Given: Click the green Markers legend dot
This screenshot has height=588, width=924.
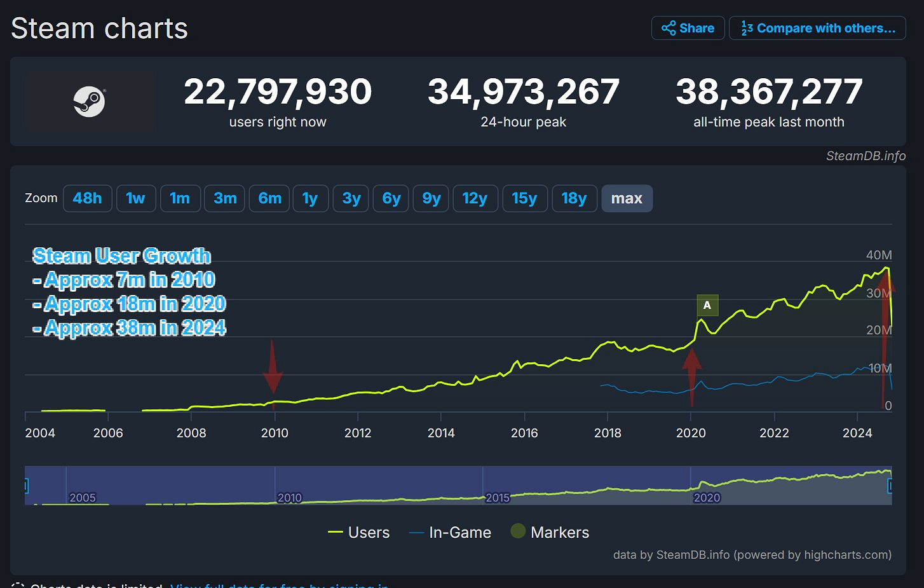Looking at the screenshot, I should point(518,532).
